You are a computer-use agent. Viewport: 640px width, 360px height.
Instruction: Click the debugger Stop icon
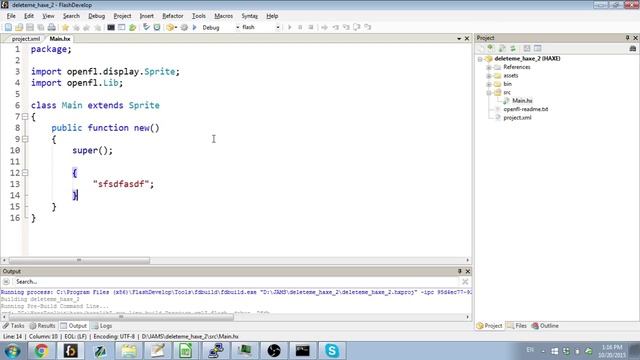pyautogui.click(x=311, y=27)
